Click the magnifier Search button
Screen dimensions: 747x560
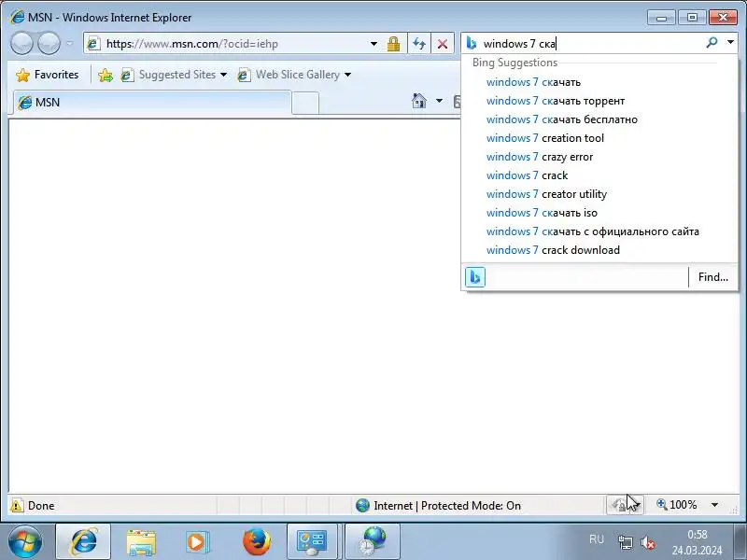coord(712,43)
